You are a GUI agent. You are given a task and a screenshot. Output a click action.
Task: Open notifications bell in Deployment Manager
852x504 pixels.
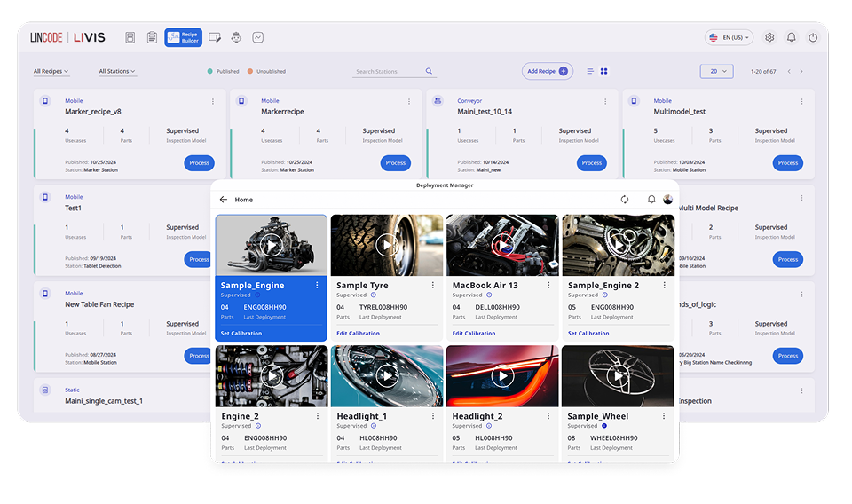tap(651, 200)
